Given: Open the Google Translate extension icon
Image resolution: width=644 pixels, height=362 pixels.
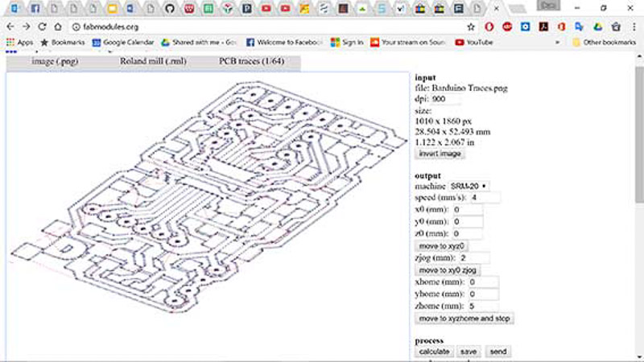Looking at the screenshot, I should pyautogui.click(x=579, y=27).
